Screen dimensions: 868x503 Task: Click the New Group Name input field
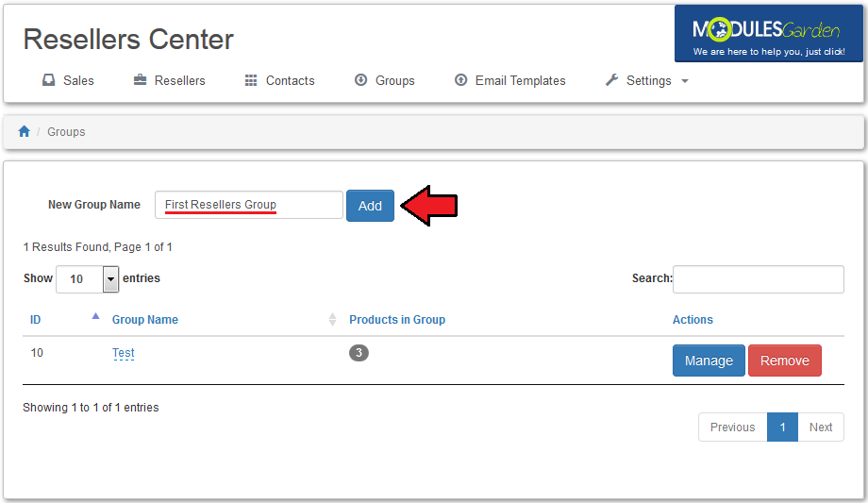tap(249, 205)
